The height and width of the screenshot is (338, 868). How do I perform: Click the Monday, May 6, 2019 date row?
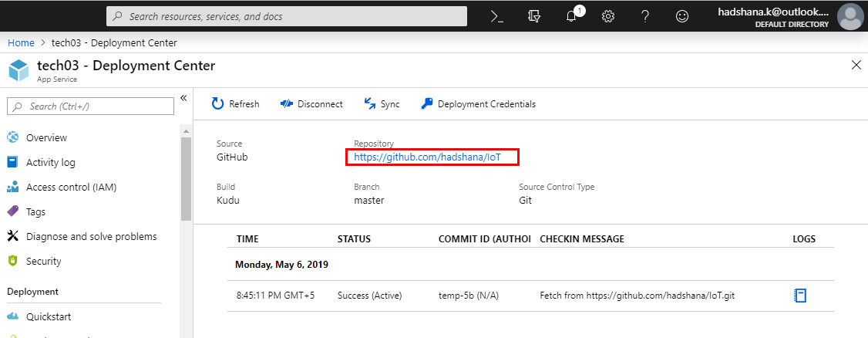pyautogui.click(x=282, y=265)
